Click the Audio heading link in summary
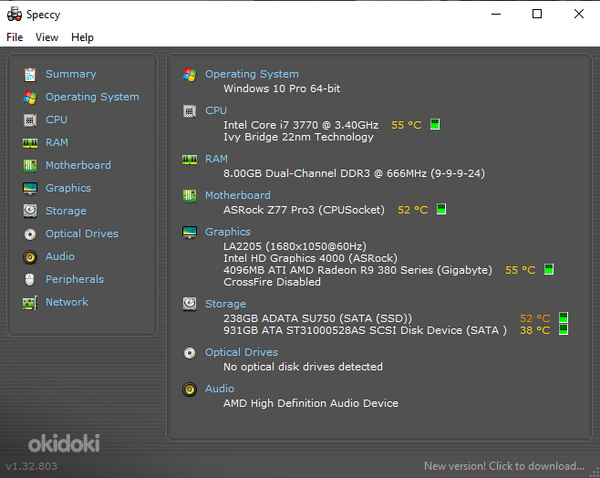600x478 pixels. (219, 388)
